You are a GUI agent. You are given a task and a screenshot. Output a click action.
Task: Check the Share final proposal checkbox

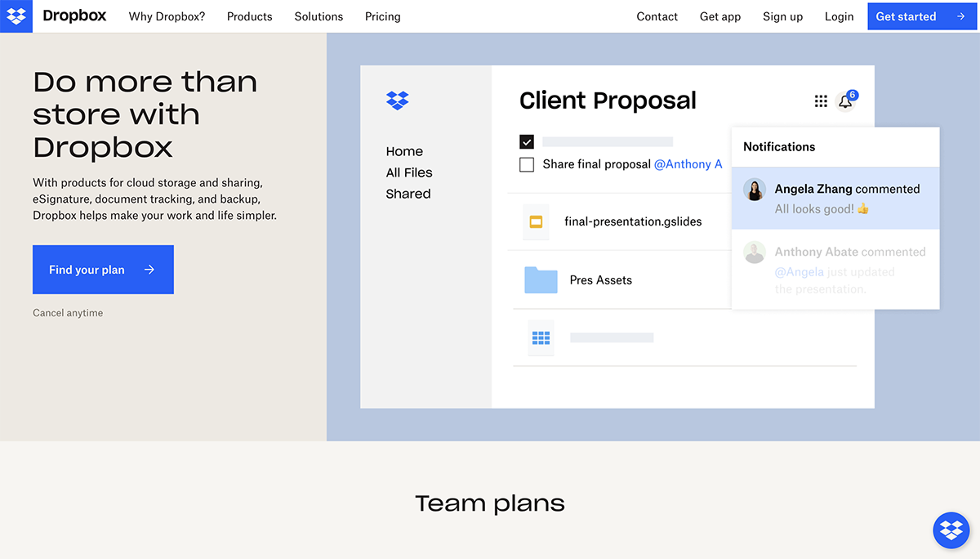pyautogui.click(x=527, y=164)
